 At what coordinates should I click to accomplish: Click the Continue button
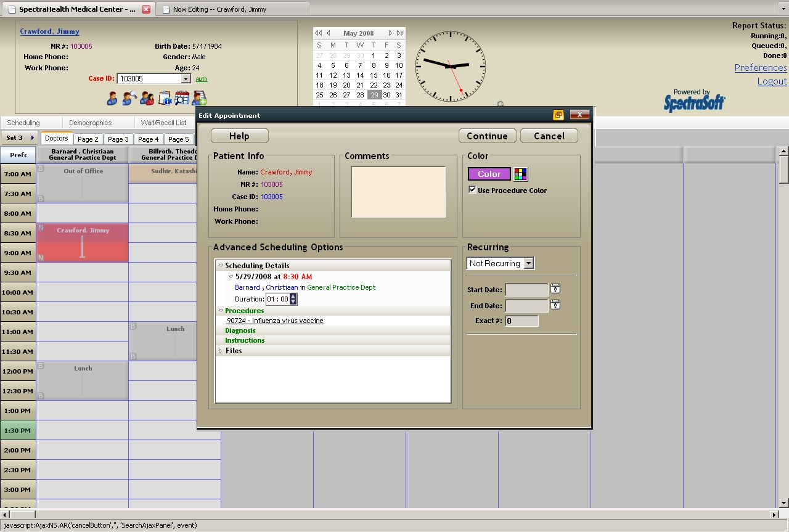(x=487, y=136)
